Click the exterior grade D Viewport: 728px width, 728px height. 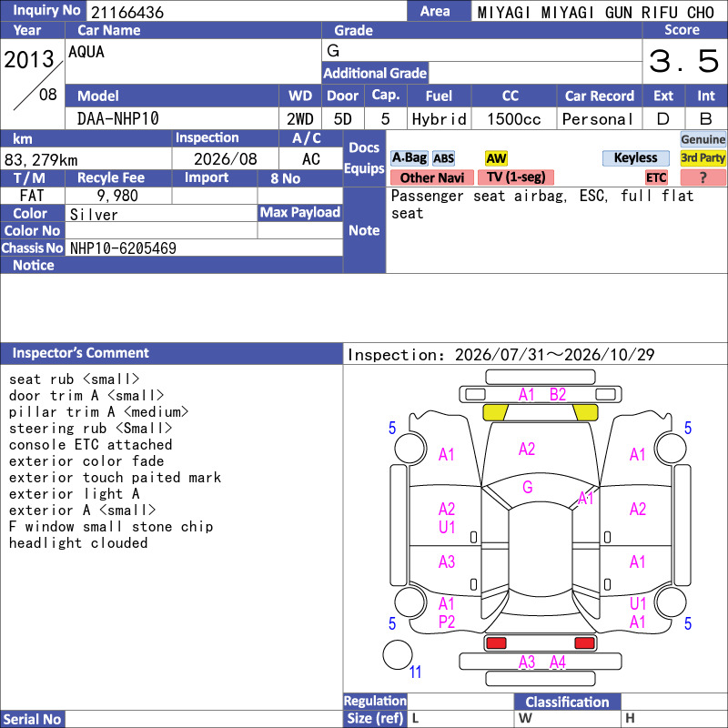coord(663,119)
